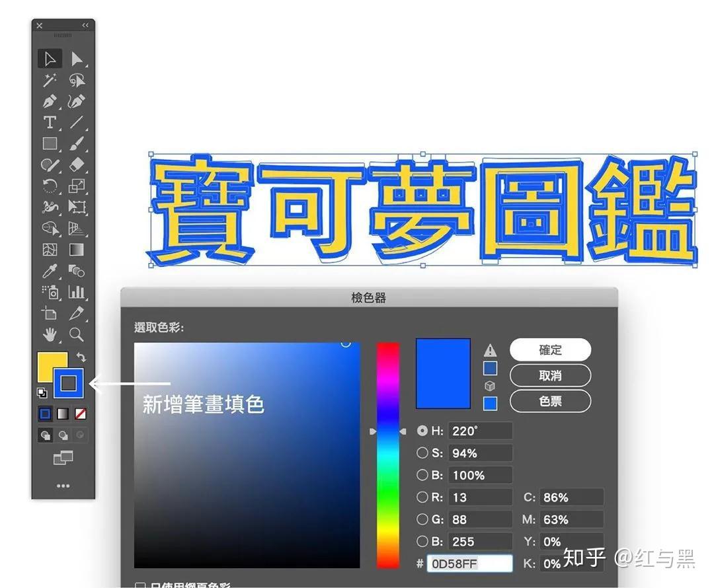Select the Perspective Grid tool
The image size is (714, 588).
(x=77, y=228)
